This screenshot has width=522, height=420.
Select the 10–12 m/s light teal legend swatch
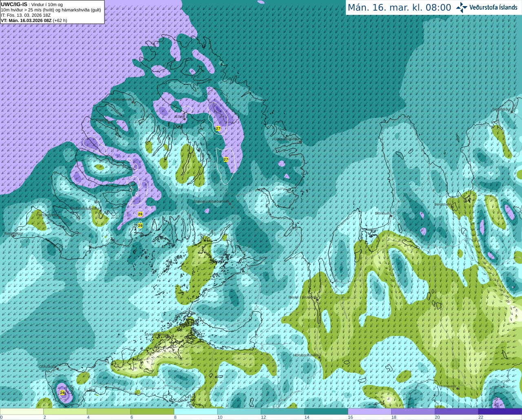[x=239, y=411]
